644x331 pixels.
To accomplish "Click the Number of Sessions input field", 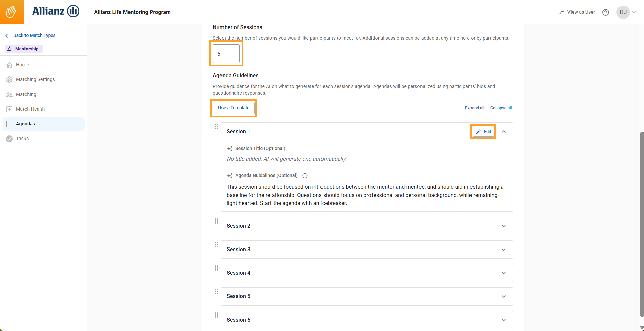I will (x=226, y=54).
